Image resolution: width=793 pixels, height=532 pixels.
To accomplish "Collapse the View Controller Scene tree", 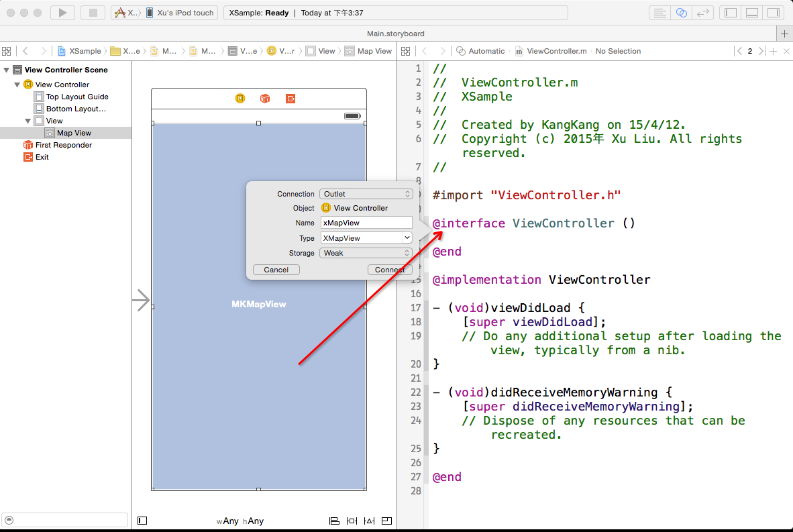I will click(7, 70).
